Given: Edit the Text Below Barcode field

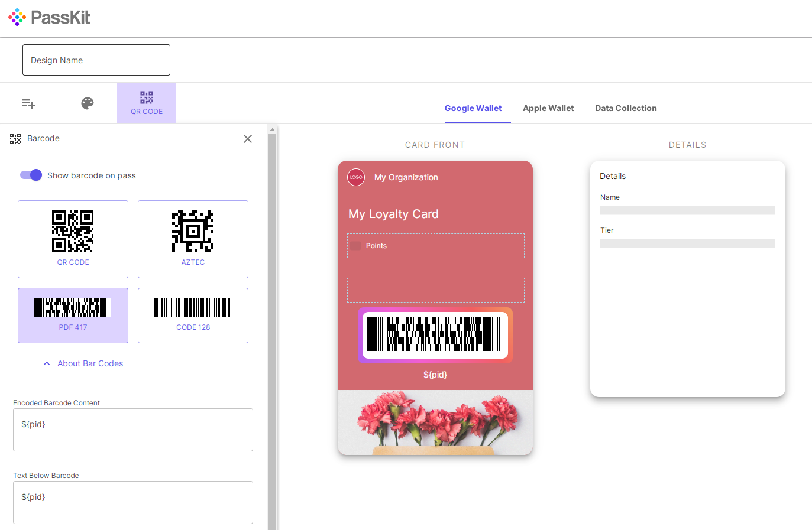Looking at the screenshot, I should tap(133, 502).
